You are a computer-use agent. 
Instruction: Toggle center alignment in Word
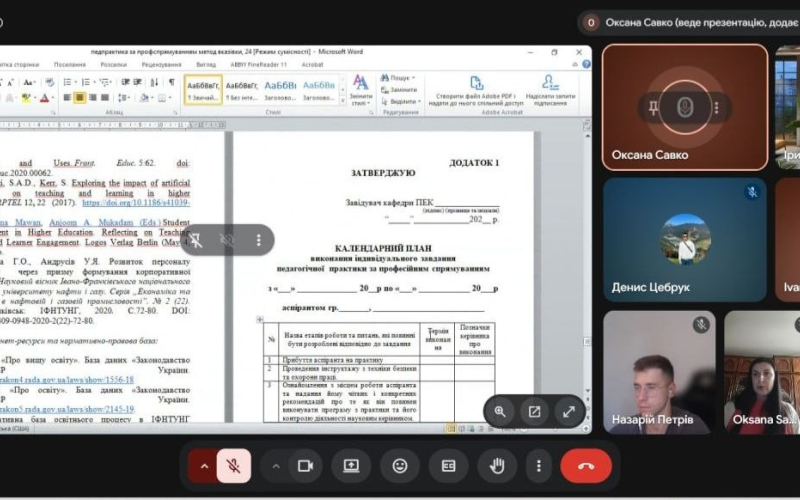80,97
